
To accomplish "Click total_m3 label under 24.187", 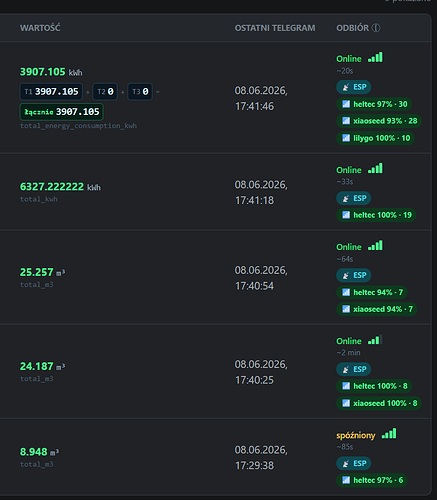I will click(x=37, y=379).
